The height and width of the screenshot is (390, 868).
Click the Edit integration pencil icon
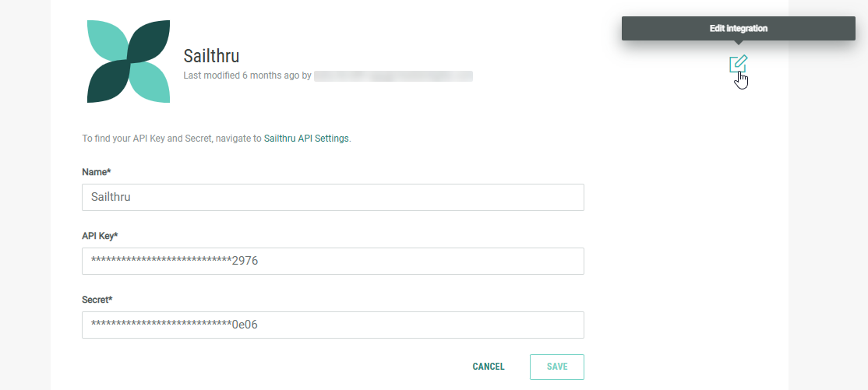pyautogui.click(x=738, y=64)
